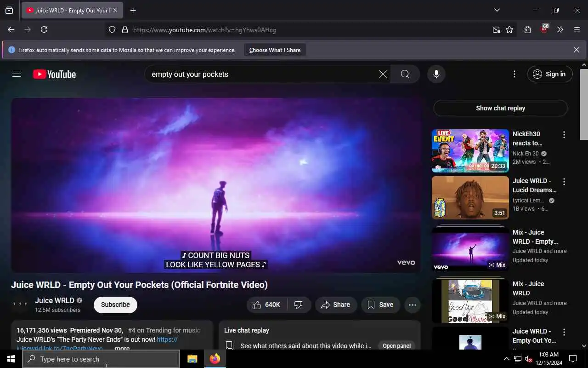Click the Firefox address bar URL
Image resolution: width=588 pixels, height=368 pixels.
tap(204, 30)
